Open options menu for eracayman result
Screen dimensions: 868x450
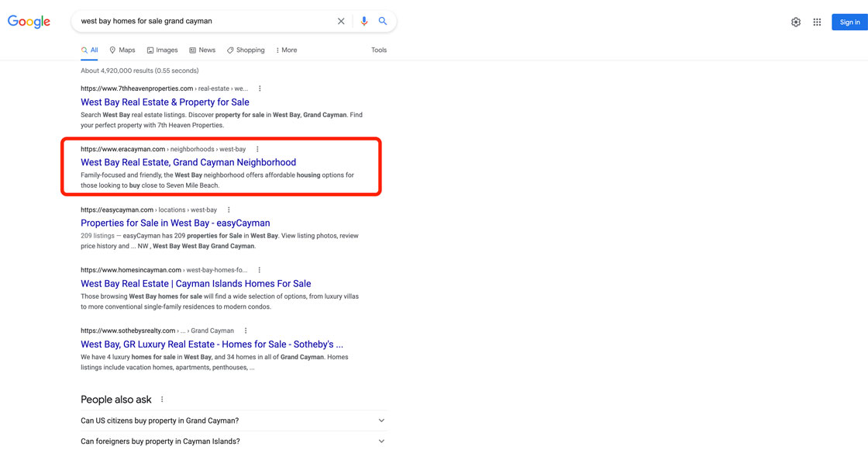[257, 149]
